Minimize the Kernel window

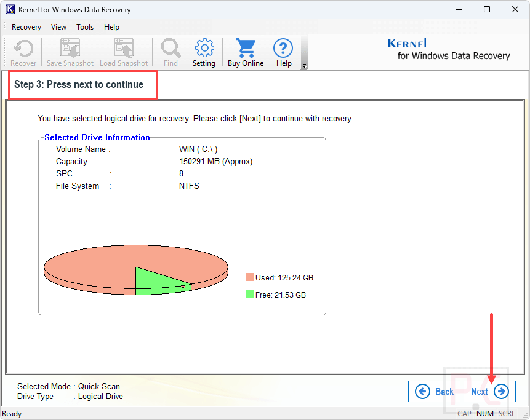pos(459,9)
